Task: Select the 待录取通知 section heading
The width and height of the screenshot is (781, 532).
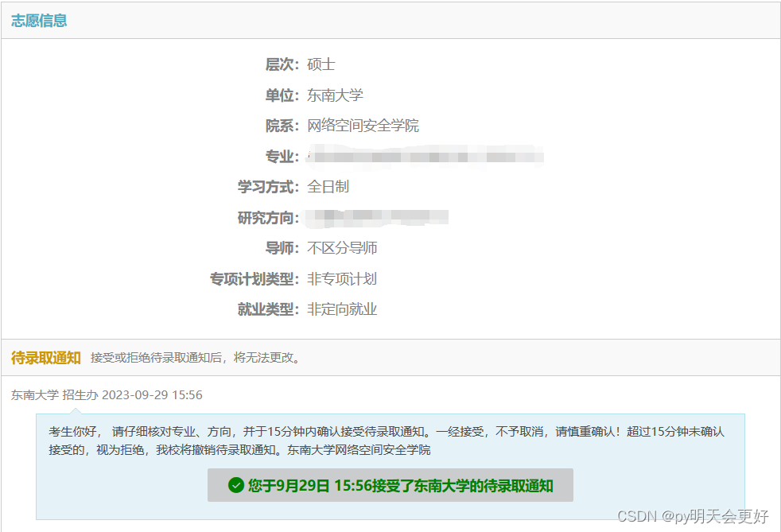Action: click(46, 358)
